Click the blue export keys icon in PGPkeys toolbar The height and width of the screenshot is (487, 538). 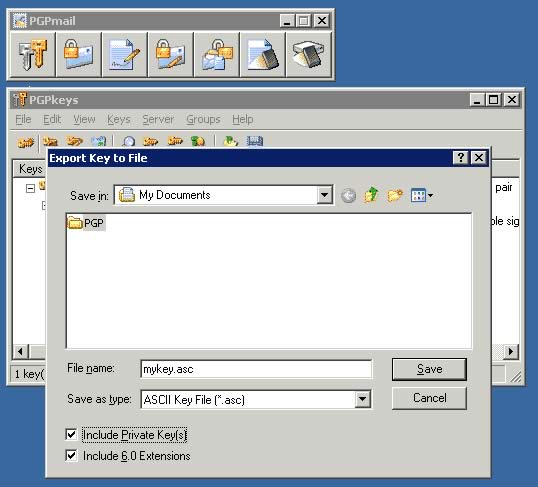coord(255,141)
